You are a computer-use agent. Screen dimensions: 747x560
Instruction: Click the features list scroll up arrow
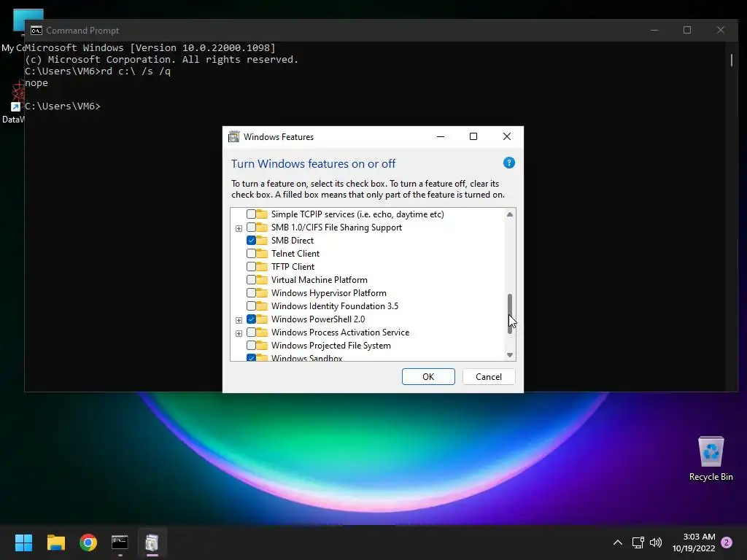pyautogui.click(x=510, y=214)
